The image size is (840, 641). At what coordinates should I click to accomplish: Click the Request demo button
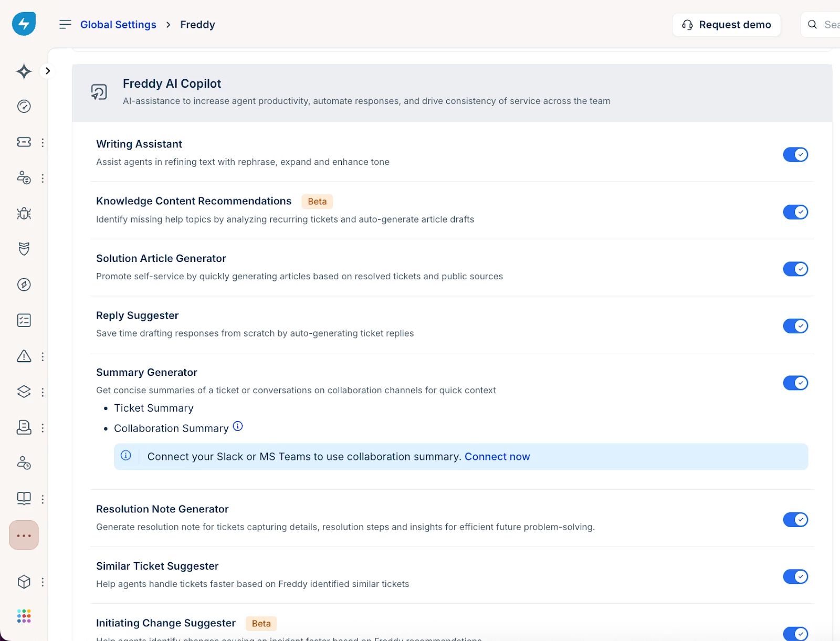coord(726,25)
